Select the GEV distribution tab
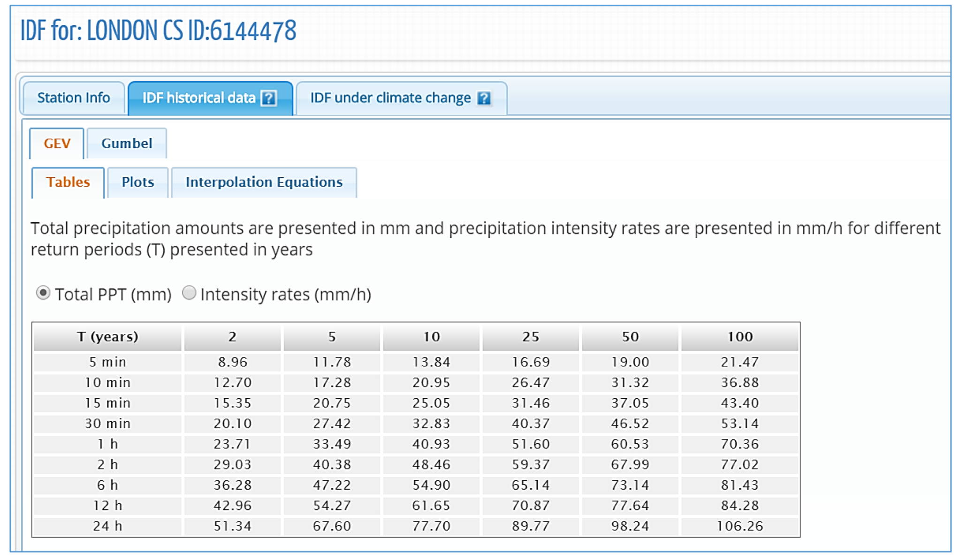Viewport: 959px width, 560px height. point(57,144)
